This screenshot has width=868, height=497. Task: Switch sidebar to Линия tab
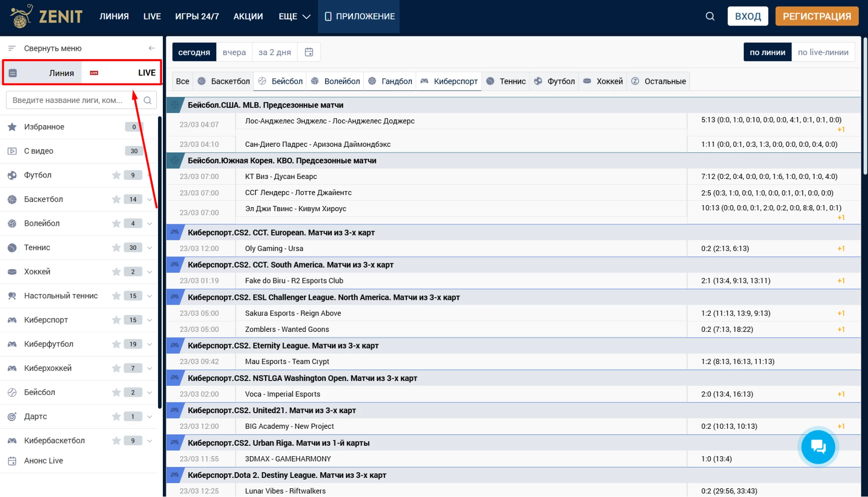pyautogui.click(x=43, y=73)
